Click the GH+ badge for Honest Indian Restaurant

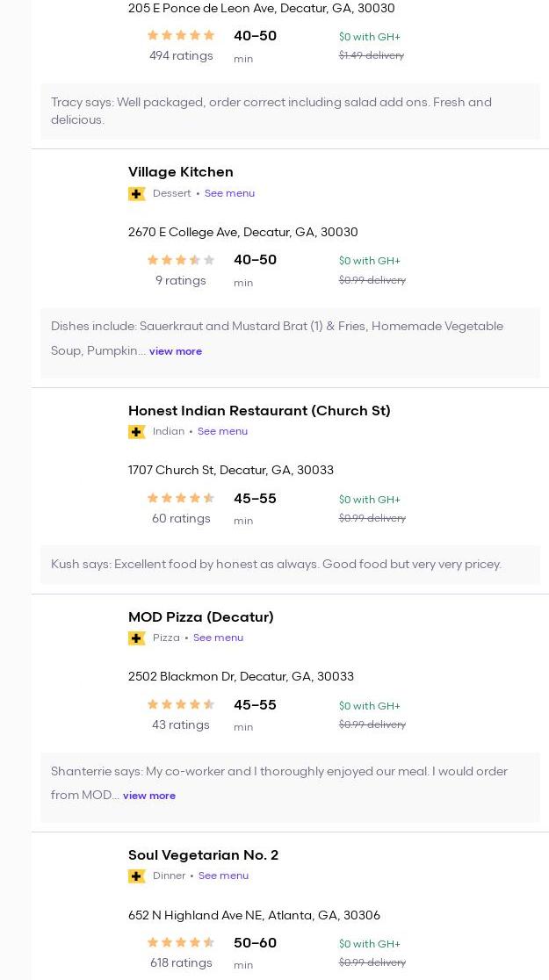(136, 432)
